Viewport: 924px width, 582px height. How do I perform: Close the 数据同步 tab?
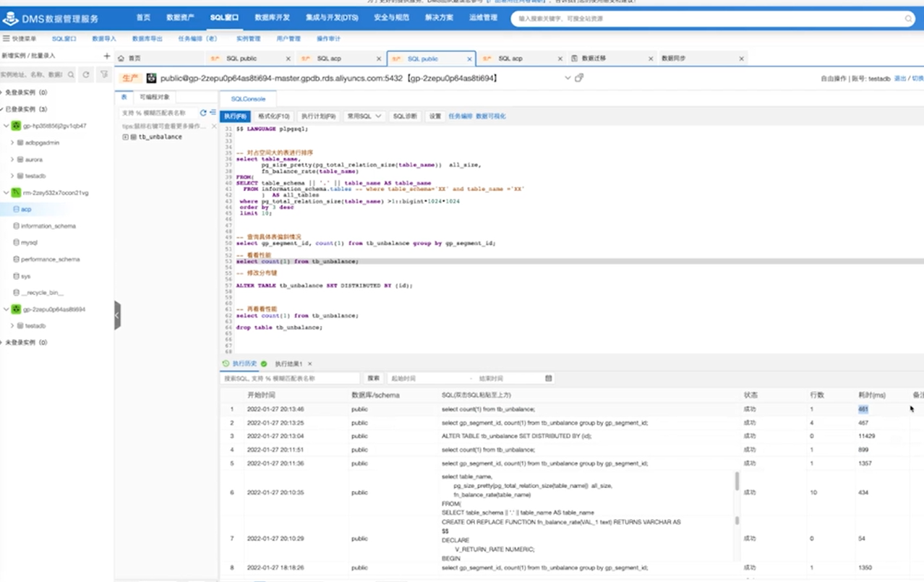741,59
